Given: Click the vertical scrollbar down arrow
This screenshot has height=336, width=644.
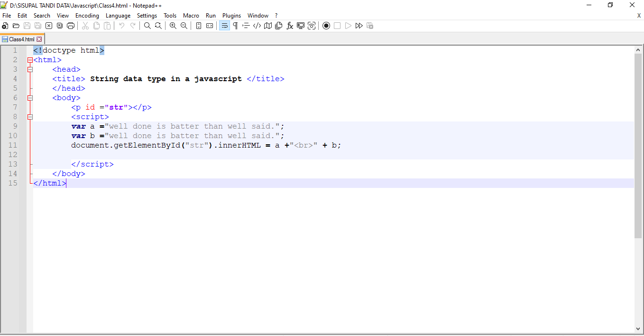Looking at the screenshot, I should [x=638, y=328].
